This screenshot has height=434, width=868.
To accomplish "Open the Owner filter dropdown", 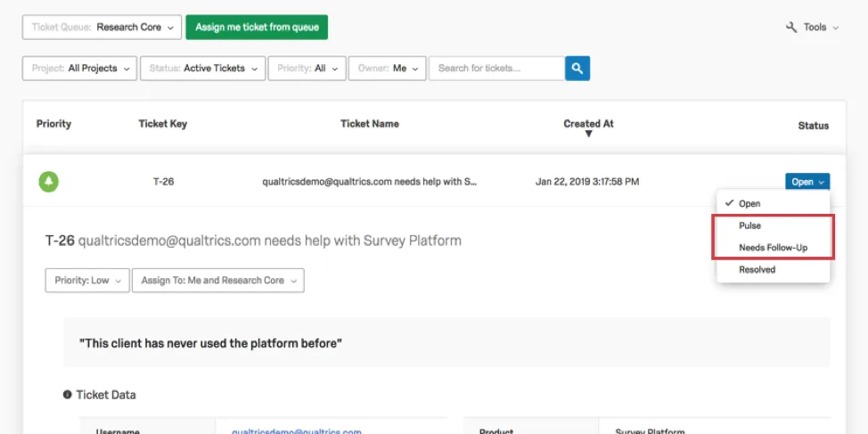I will [388, 69].
